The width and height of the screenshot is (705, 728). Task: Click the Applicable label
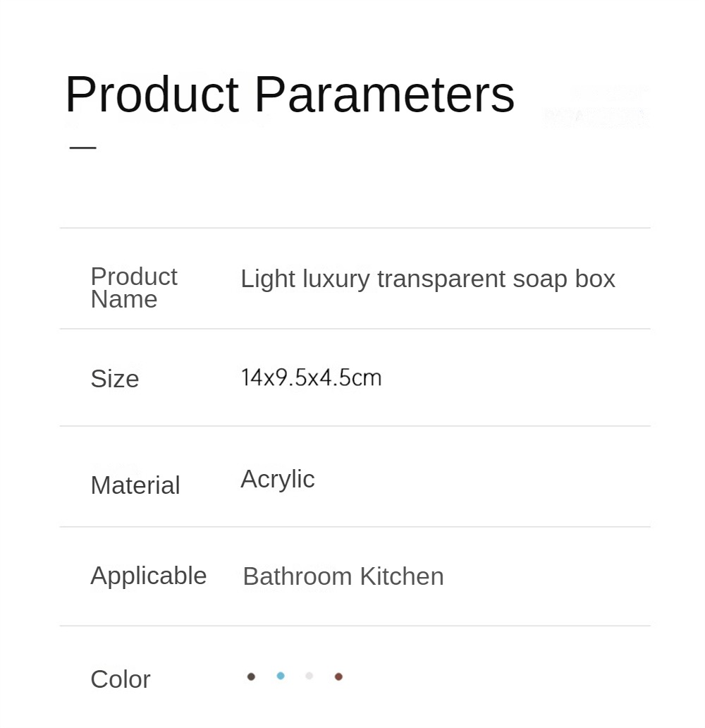pyautogui.click(x=148, y=576)
